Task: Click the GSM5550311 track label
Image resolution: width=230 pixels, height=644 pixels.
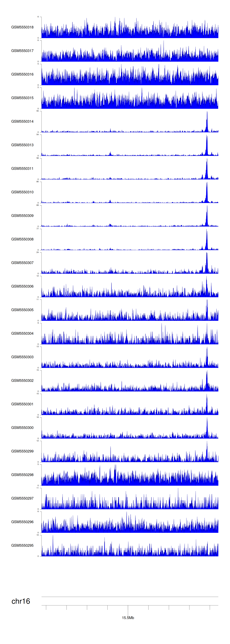Action: coord(22,169)
